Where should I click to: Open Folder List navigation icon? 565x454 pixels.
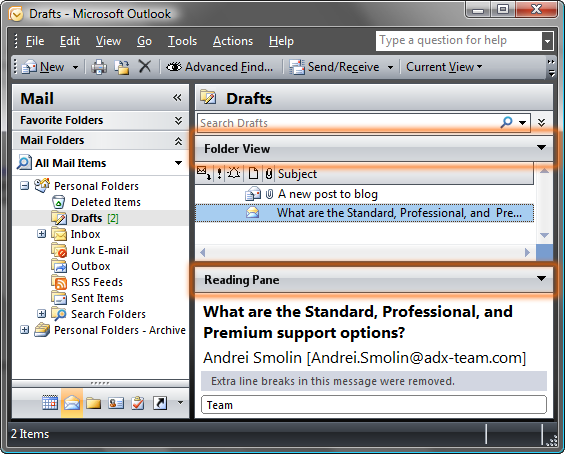(93, 403)
